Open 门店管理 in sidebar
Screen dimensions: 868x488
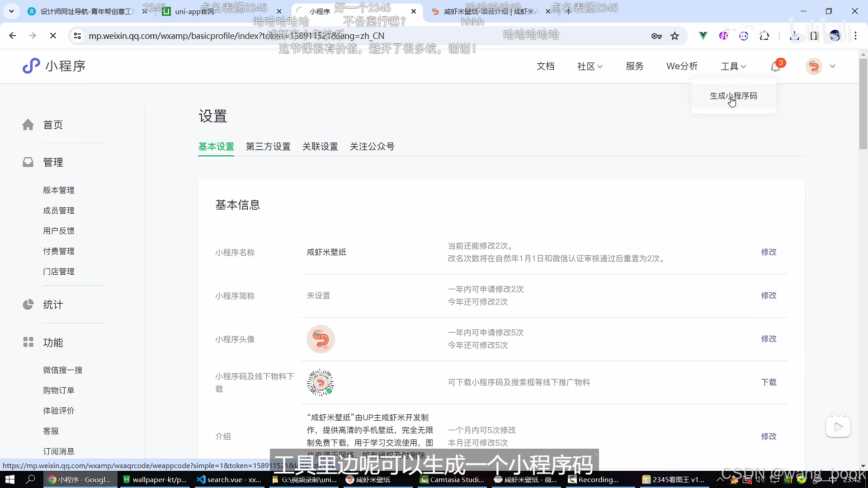(59, 272)
